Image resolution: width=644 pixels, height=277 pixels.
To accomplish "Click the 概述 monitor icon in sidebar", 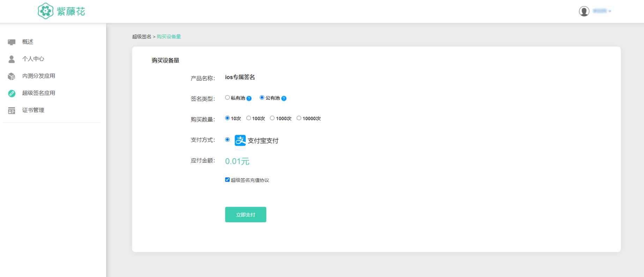I will tap(12, 42).
